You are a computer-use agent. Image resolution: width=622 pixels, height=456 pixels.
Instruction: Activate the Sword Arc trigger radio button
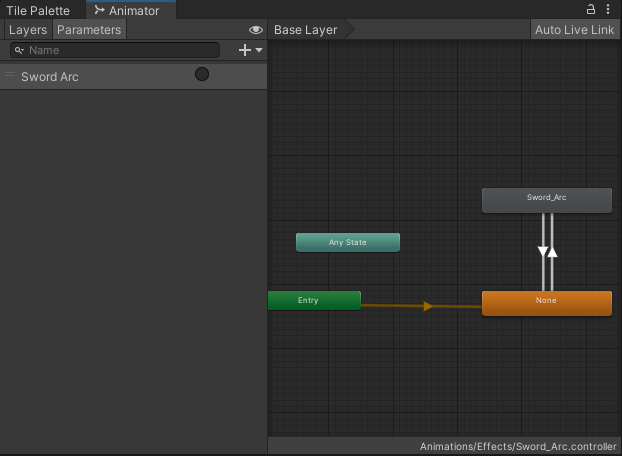click(202, 74)
